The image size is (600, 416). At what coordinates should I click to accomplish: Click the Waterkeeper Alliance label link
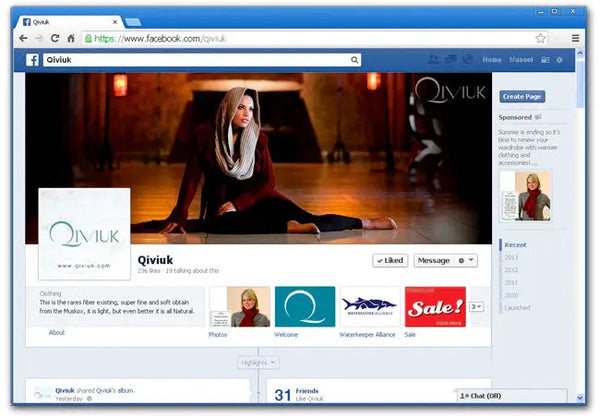point(367,334)
